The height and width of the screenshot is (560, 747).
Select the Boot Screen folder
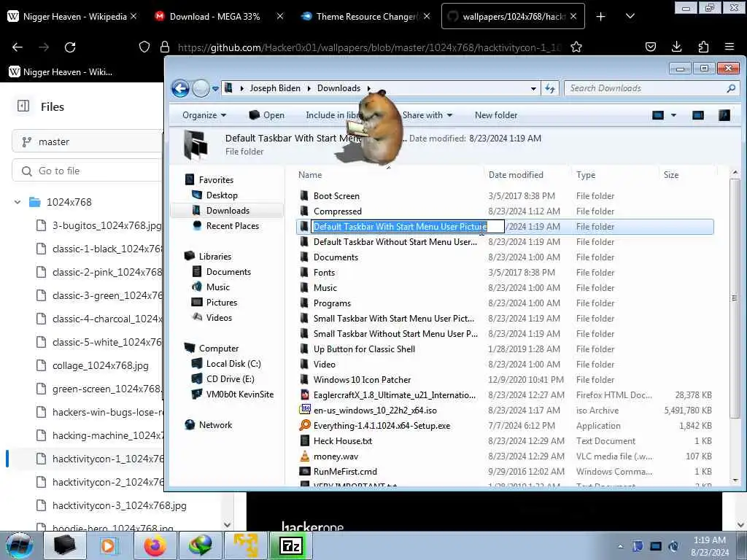click(x=336, y=195)
